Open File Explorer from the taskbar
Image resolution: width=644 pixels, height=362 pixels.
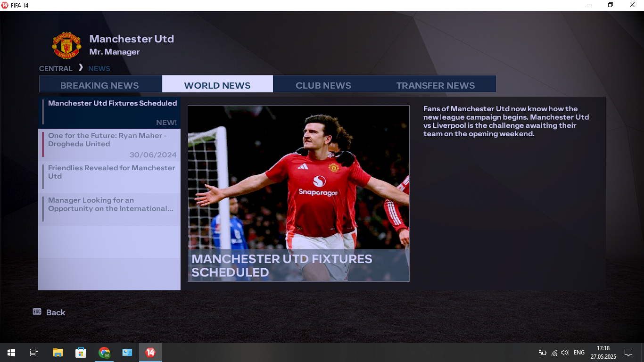point(58,353)
